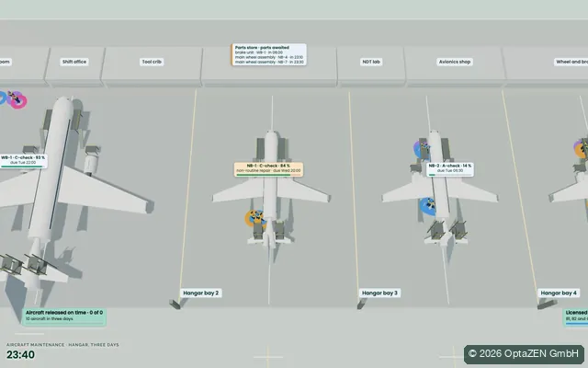Click the tail dock stands behind NB-2
Image resolution: width=588 pixels, height=368 pixels.
click(x=447, y=229)
